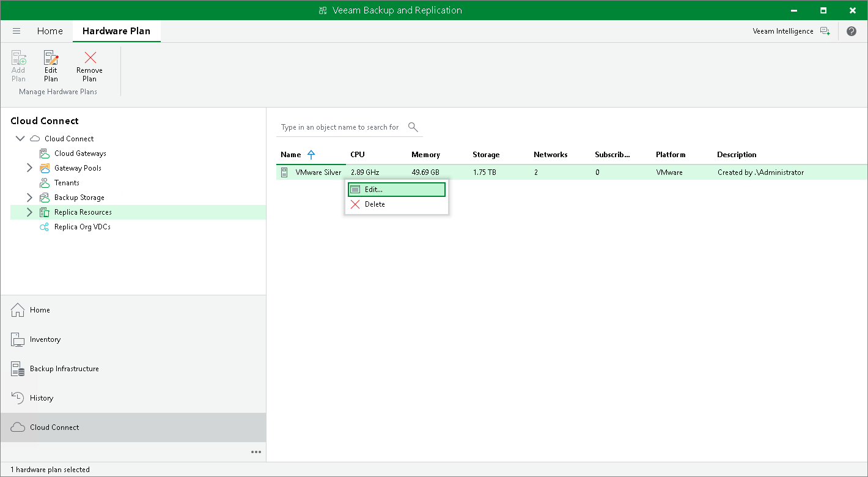Click the Veeam Intelligence chat icon
868x477 pixels.
pos(825,31)
